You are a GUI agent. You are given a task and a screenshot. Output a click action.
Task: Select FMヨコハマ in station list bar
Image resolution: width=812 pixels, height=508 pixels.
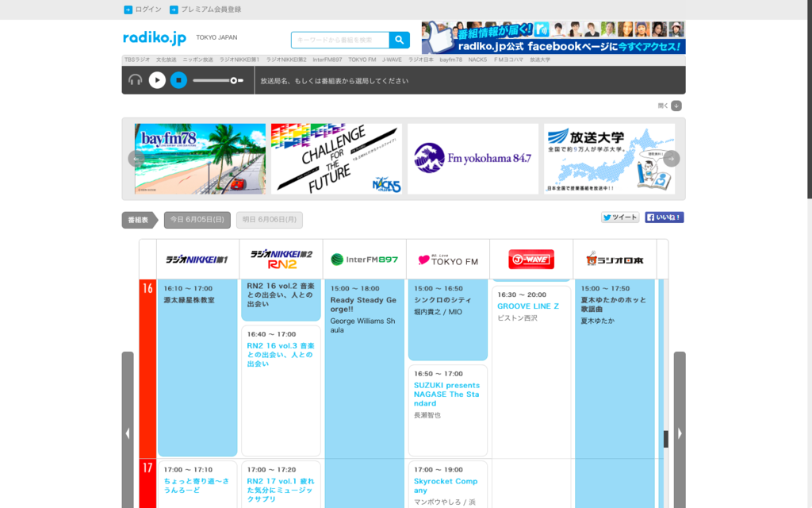508,60
